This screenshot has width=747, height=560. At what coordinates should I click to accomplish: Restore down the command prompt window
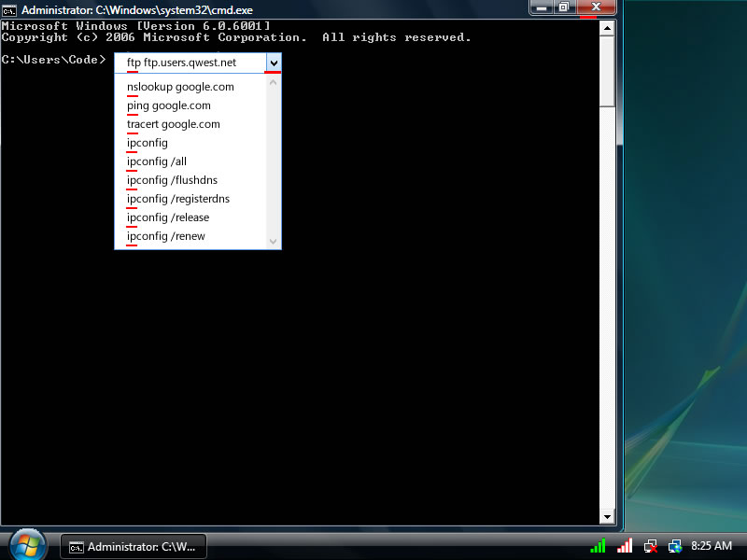[565, 7]
